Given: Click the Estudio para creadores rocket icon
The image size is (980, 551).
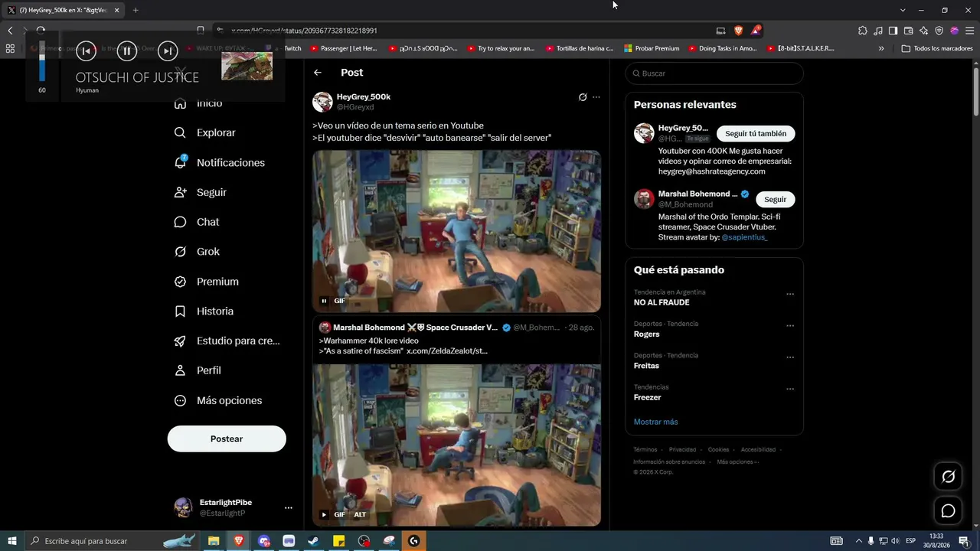Looking at the screenshot, I should click(180, 341).
